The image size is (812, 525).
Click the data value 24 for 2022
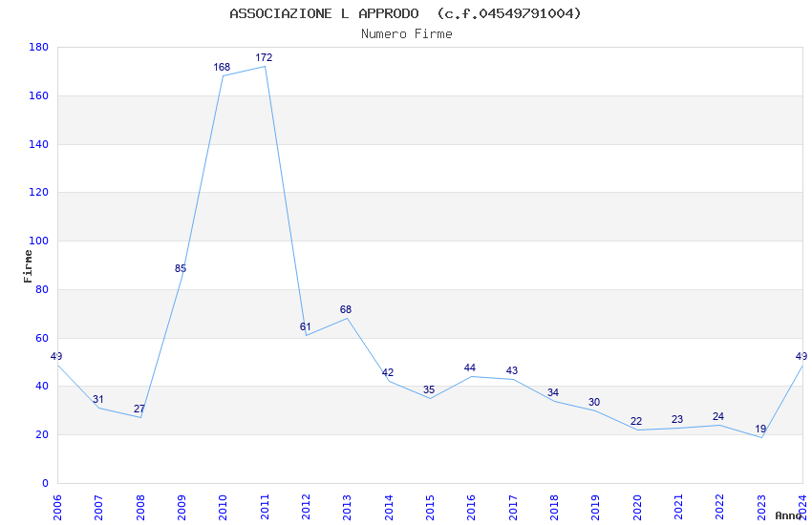(718, 416)
